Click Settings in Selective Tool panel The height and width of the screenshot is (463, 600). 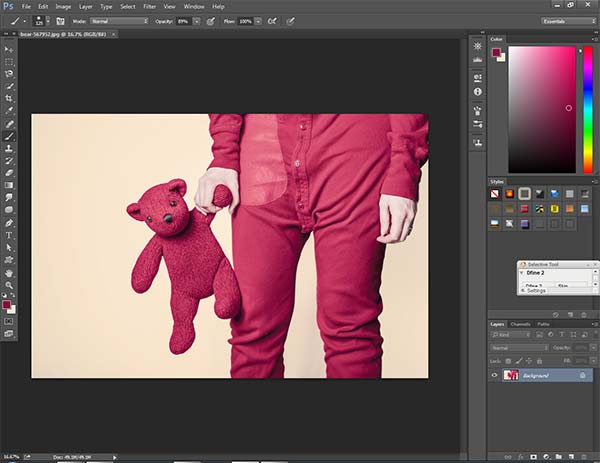pyautogui.click(x=536, y=290)
